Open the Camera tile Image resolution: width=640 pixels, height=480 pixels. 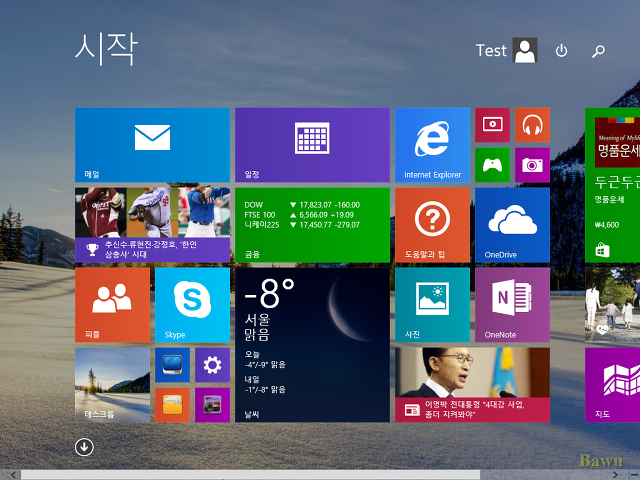point(532,165)
